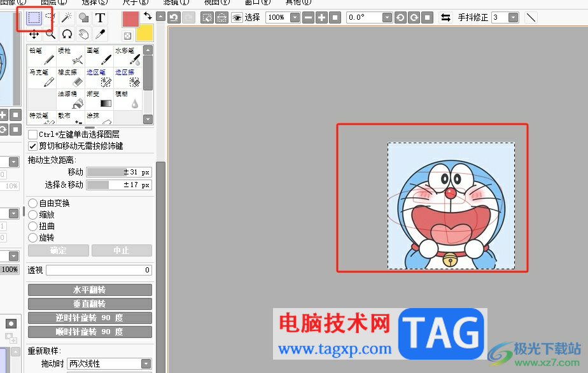This screenshot has width=588, height=373.
Task: Choose the 渐变 gradient tool
Action: pos(99,99)
